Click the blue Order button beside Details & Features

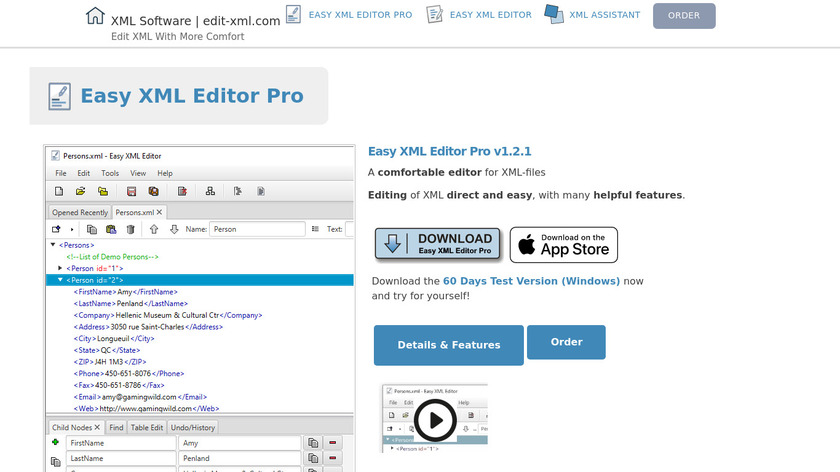(566, 342)
